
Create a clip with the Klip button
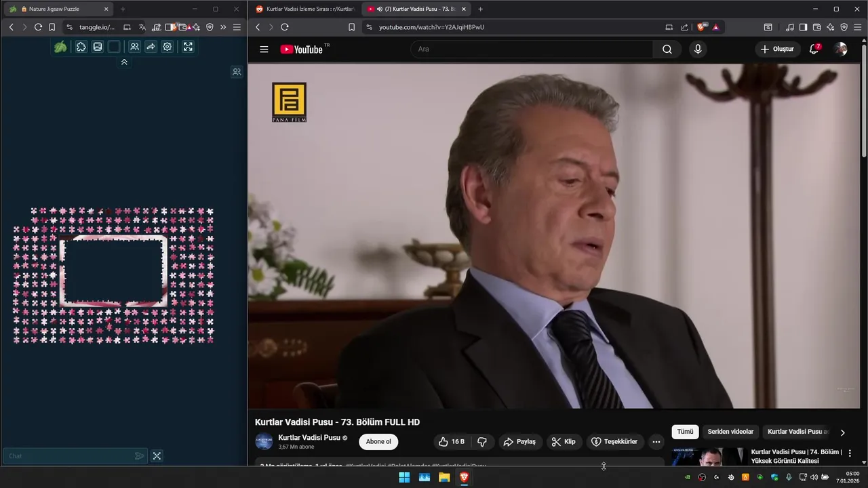[564, 442]
